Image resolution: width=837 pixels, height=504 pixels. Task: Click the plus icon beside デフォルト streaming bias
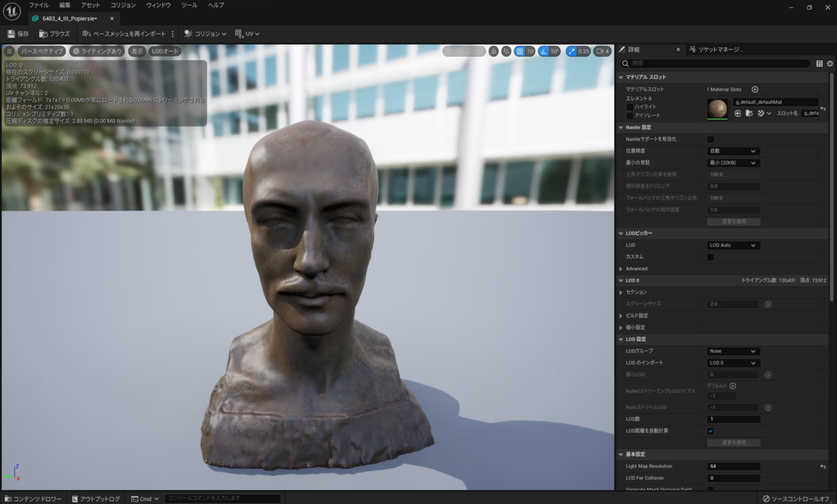(733, 385)
